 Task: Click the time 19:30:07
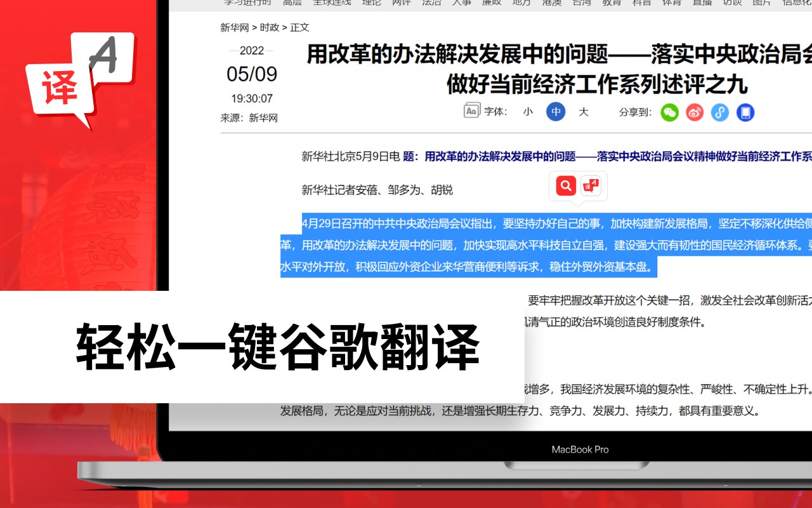(x=252, y=98)
